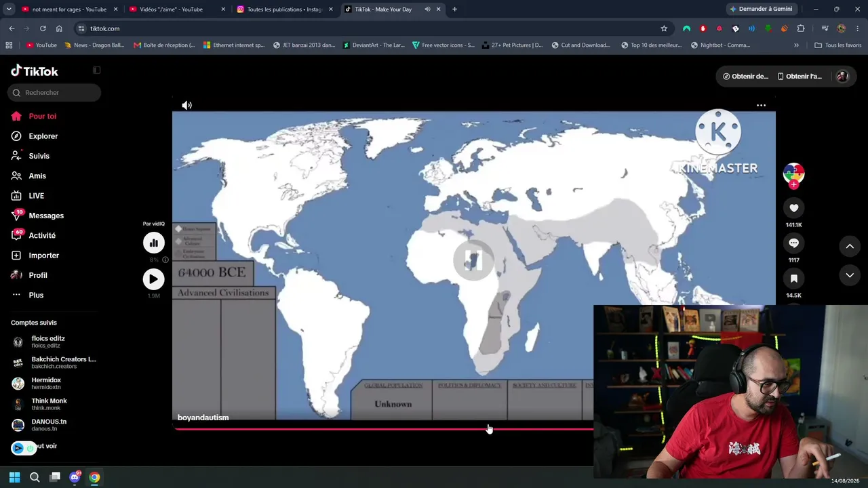This screenshot has width=868, height=488.
Task: Open the Explorer compass icon
Action: (16, 136)
